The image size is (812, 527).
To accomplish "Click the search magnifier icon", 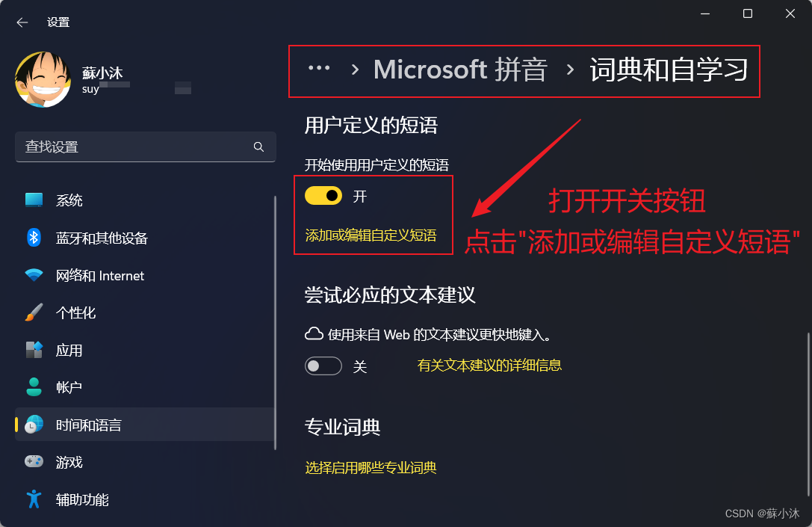I will pos(258,147).
